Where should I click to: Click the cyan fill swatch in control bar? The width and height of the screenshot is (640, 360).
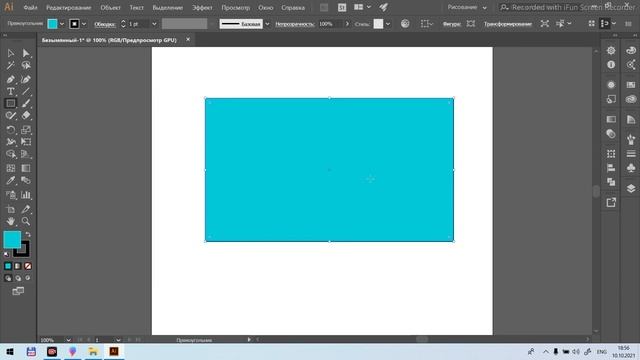(52, 24)
